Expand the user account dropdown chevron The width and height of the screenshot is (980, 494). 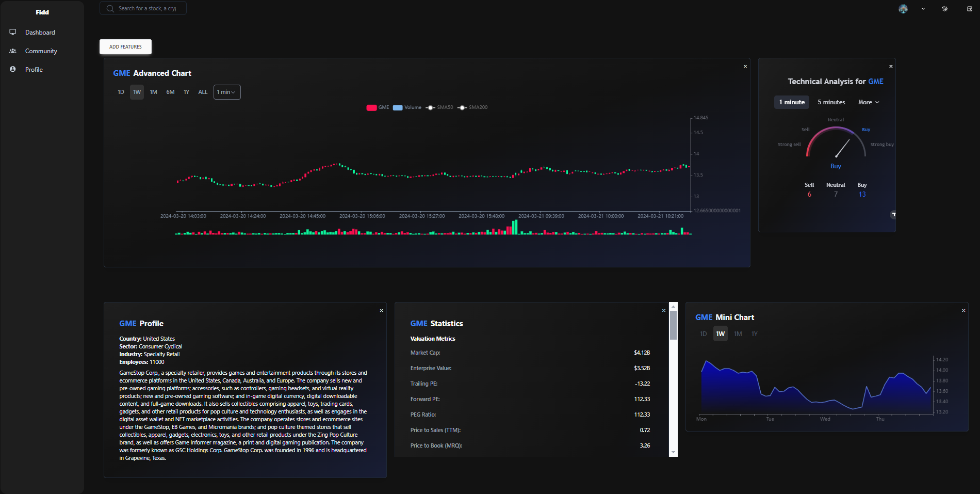(x=923, y=9)
